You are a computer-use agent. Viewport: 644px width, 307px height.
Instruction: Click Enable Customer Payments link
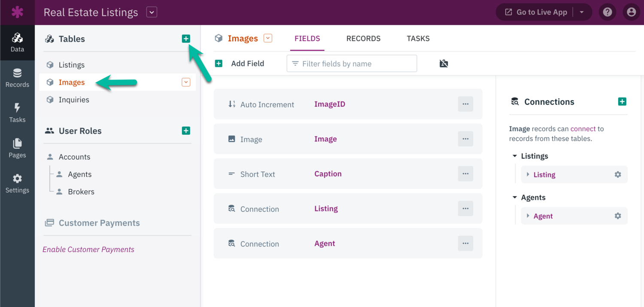click(88, 249)
